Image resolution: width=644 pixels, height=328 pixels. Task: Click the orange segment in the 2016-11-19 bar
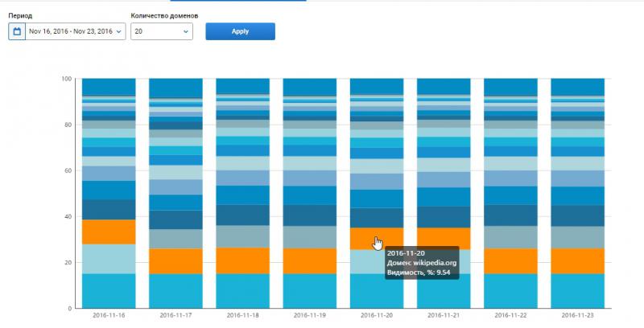309,260
